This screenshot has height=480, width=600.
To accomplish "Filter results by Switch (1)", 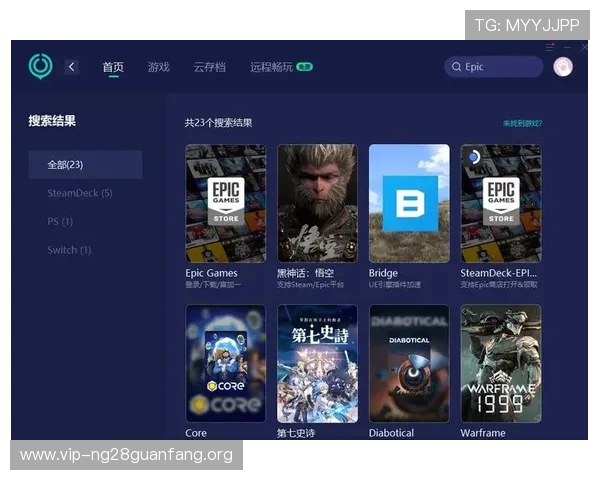I will (69, 249).
